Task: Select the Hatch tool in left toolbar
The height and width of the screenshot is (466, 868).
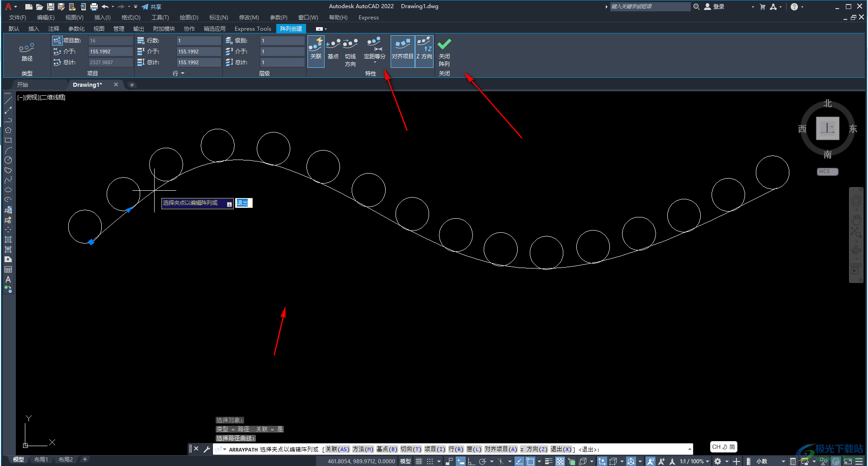Action: 8,240
